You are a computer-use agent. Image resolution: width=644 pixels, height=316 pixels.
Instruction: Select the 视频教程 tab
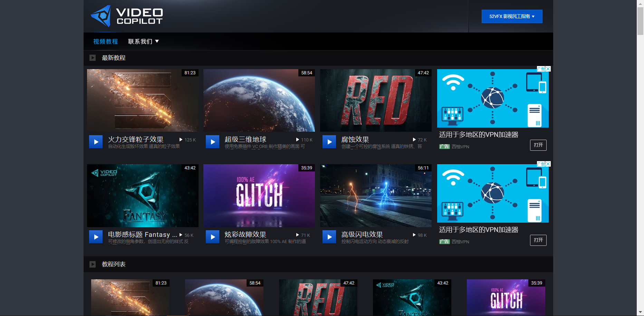pos(105,41)
